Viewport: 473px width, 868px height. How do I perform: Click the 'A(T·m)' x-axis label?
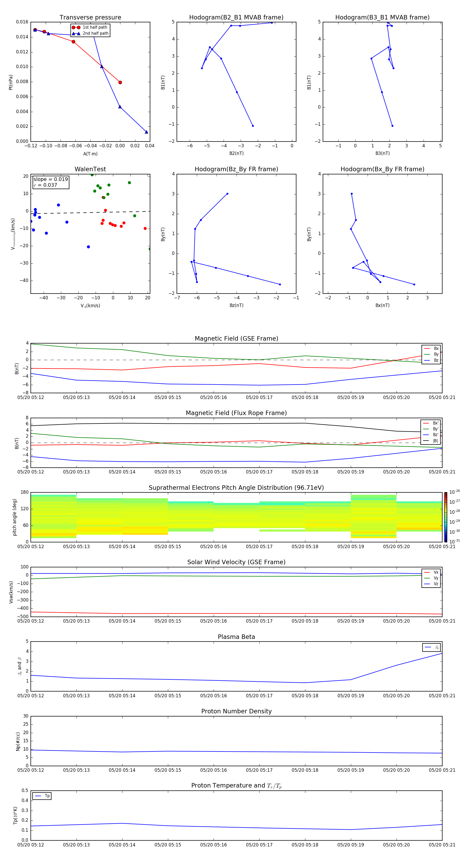point(90,154)
